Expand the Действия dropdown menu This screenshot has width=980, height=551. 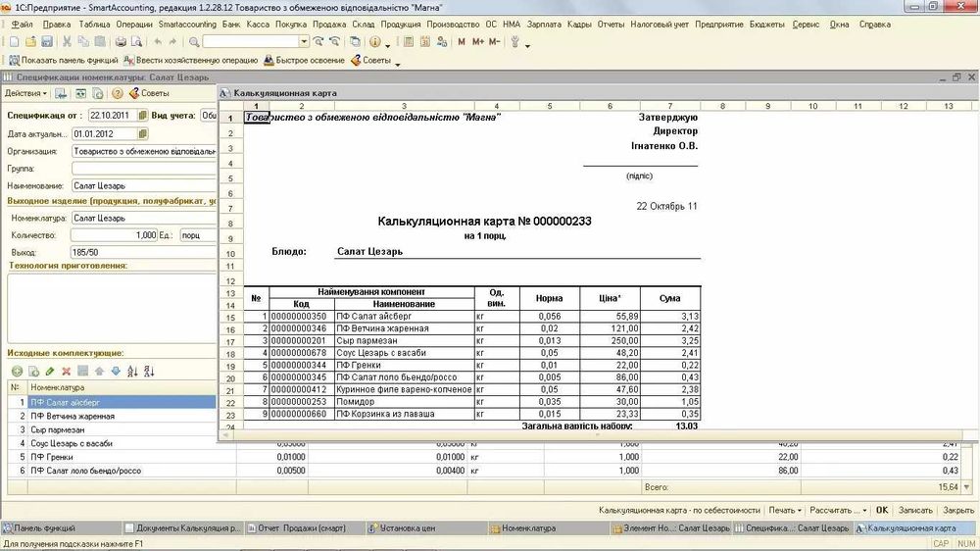(25, 93)
